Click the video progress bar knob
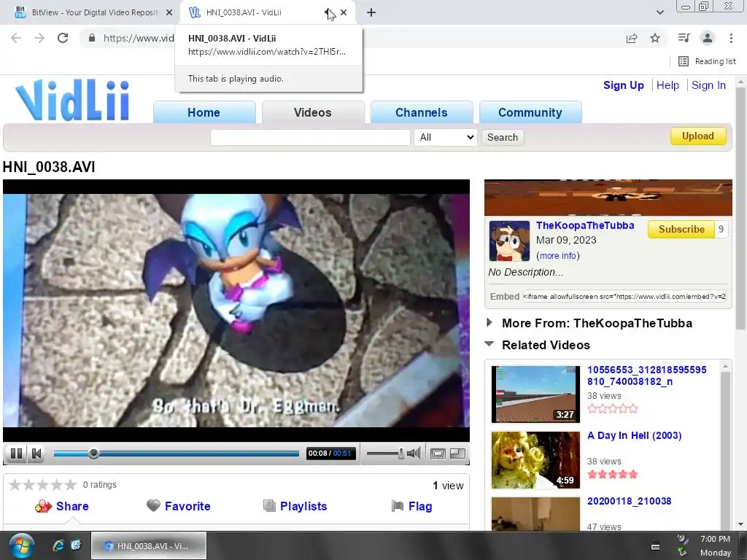This screenshot has width=747, height=560. click(x=94, y=454)
